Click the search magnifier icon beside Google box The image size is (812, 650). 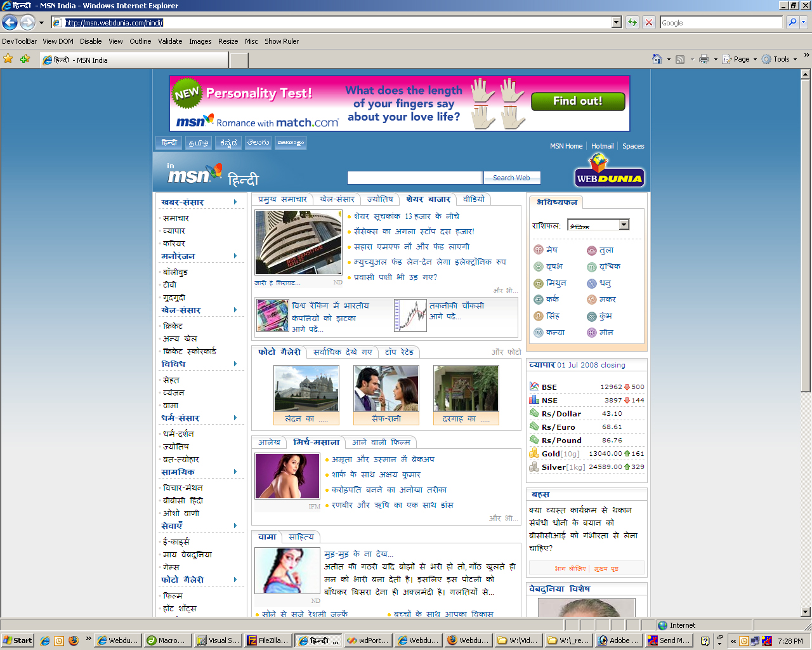click(792, 22)
